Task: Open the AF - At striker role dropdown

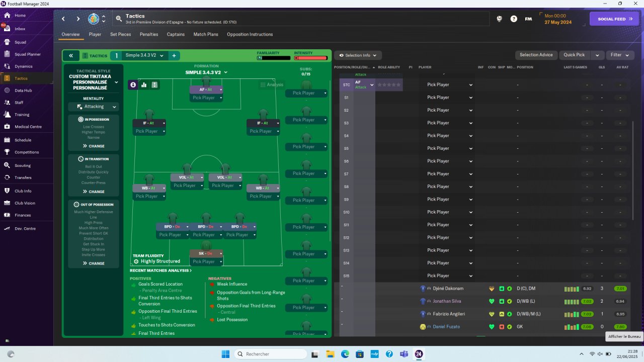Action: tap(206, 89)
